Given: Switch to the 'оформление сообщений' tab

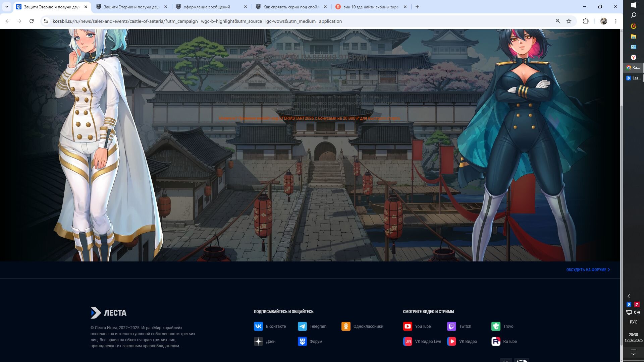Looking at the screenshot, I should (207, 7).
